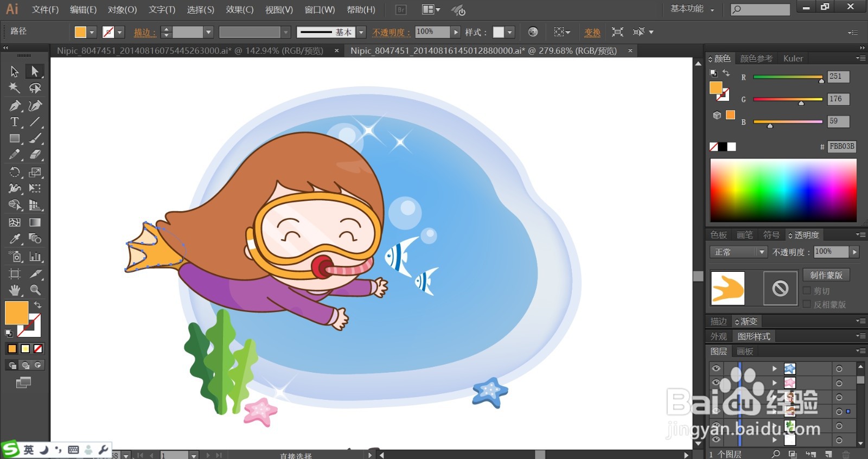Open Adobe Bridge via Br button
Screen dimensions: 868x459
[x=401, y=10]
